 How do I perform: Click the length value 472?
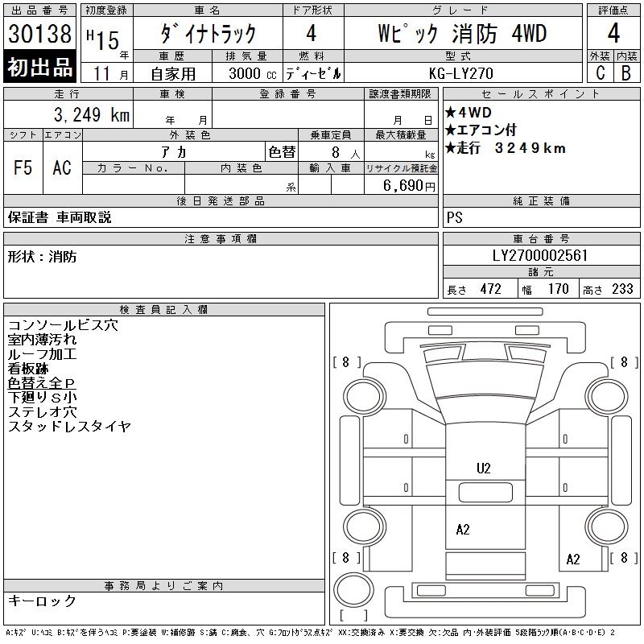click(490, 289)
